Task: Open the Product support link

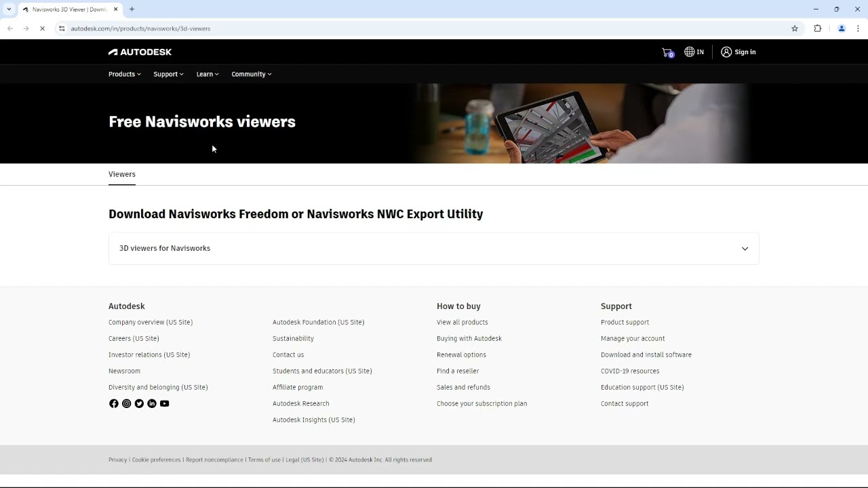Action: click(x=625, y=323)
